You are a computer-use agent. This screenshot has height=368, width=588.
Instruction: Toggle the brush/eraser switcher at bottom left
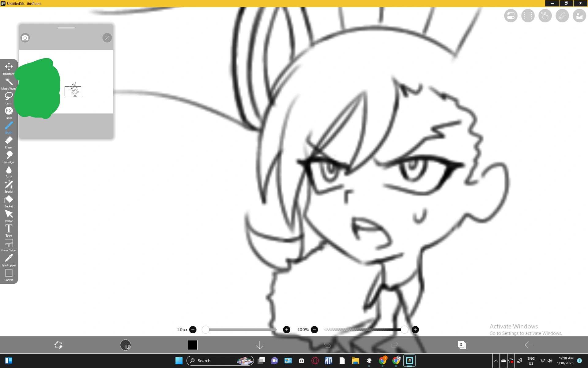58,345
